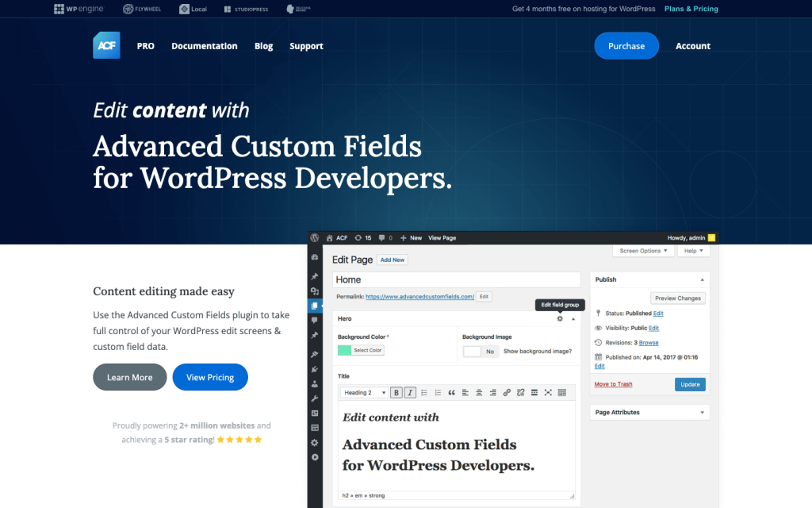
Task: Open the Account page
Action: click(693, 46)
